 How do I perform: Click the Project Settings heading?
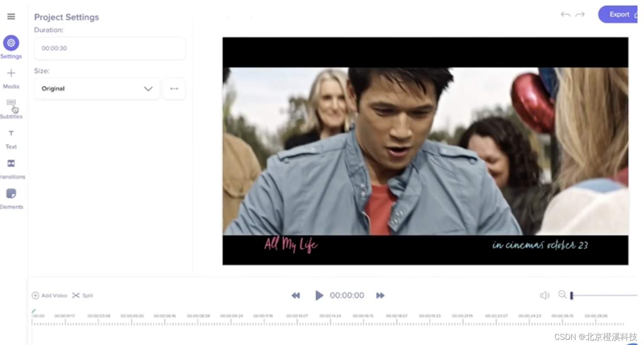pos(67,17)
